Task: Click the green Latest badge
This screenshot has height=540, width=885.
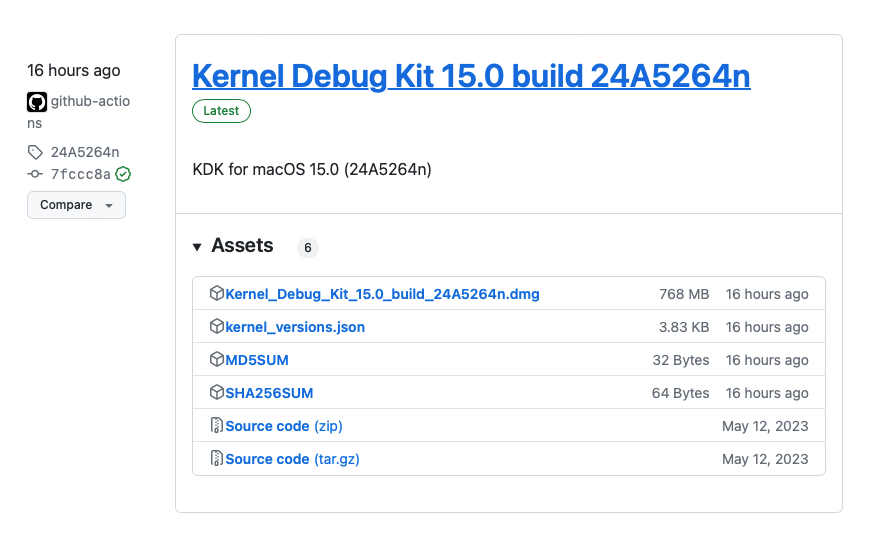Action: tap(221, 111)
